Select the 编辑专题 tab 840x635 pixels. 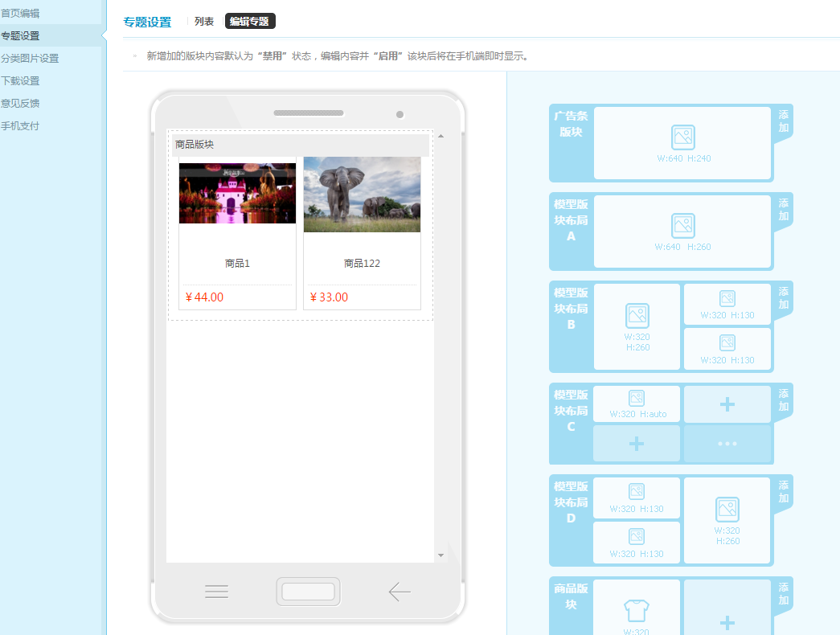(x=250, y=22)
